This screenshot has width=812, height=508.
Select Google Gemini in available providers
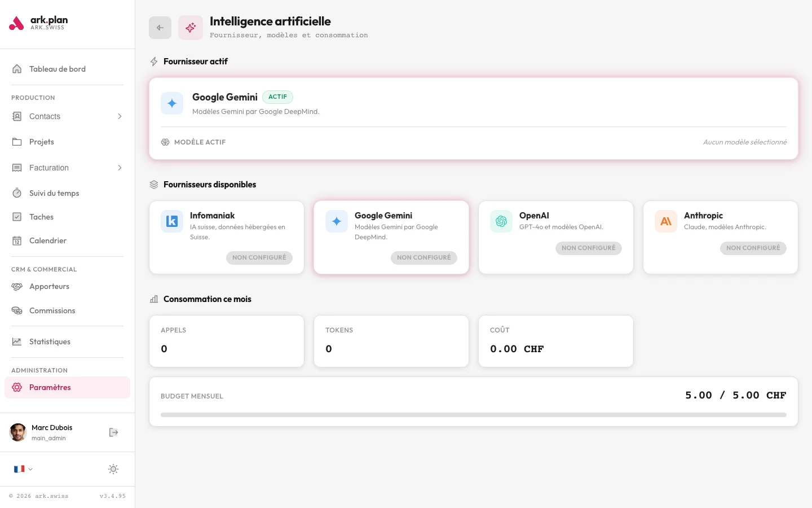pyautogui.click(x=383, y=216)
